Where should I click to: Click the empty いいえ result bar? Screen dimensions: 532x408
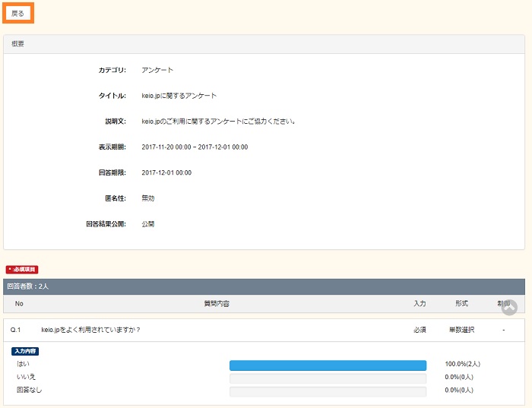[328, 378]
